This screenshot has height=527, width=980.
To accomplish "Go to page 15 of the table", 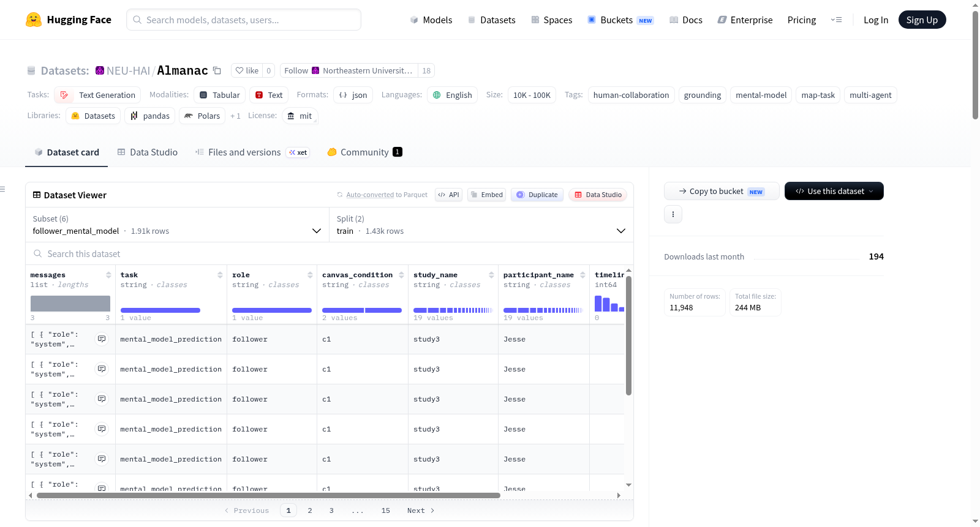I will 386,510.
